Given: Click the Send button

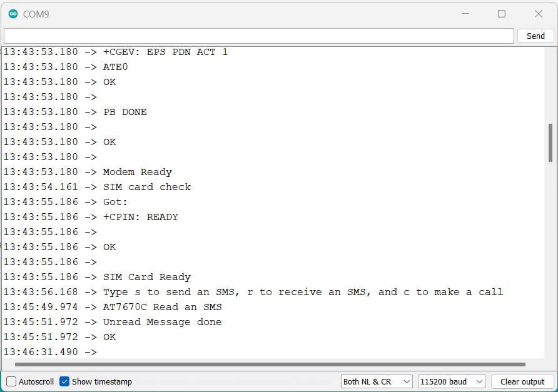Looking at the screenshot, I should click(535, 36).
